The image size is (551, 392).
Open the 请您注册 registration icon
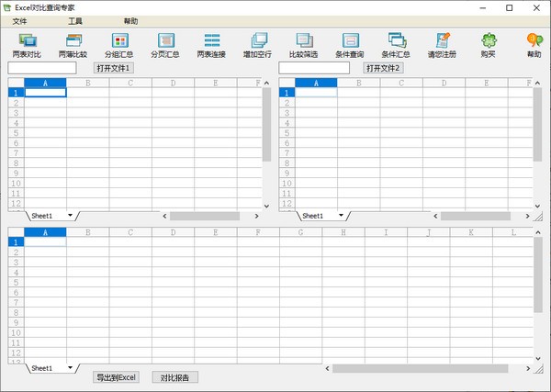(442, 46)
